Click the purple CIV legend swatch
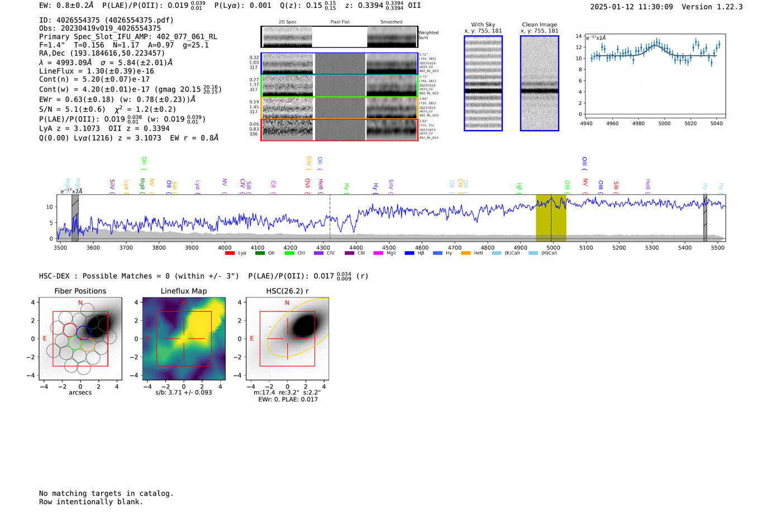This screenshot has width=782, height=532. coord(319,253)
